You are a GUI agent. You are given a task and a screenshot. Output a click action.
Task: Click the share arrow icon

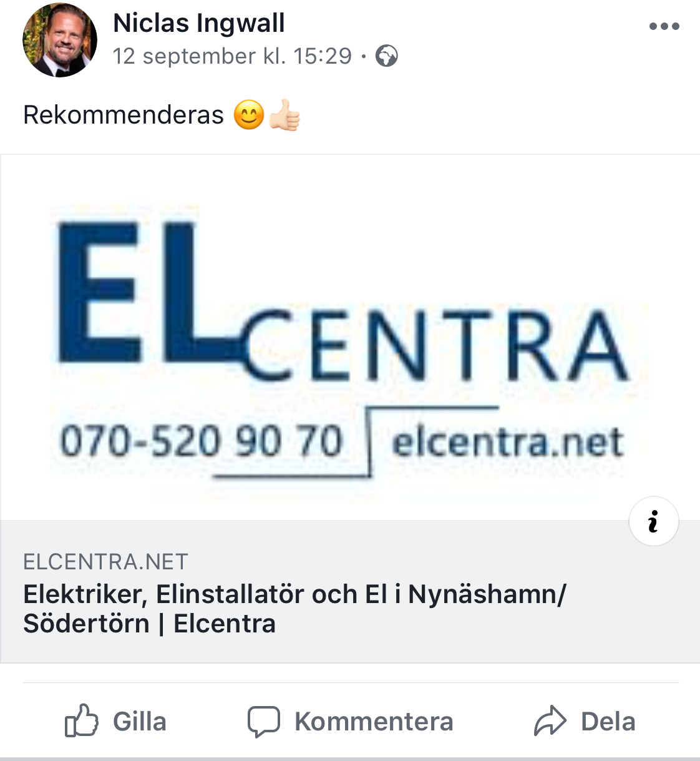[550, 721]
